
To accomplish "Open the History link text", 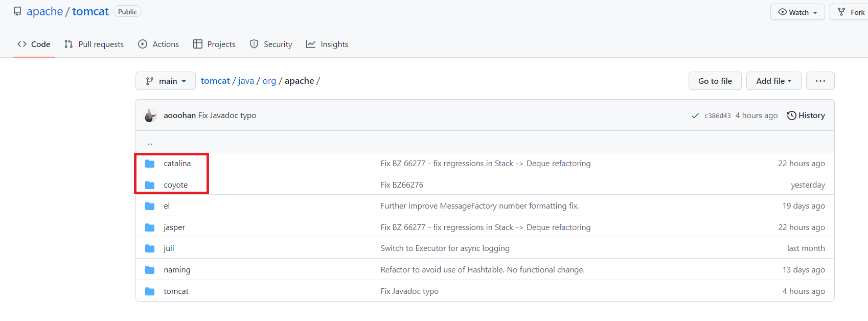I will pyautogui.click(x=812, y=116).
